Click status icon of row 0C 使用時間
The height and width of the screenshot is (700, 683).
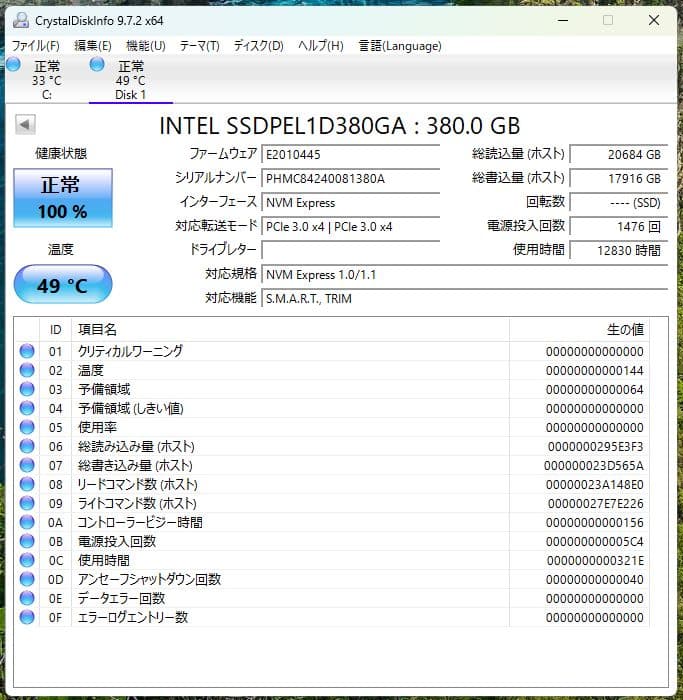click(x=27, y=560)
